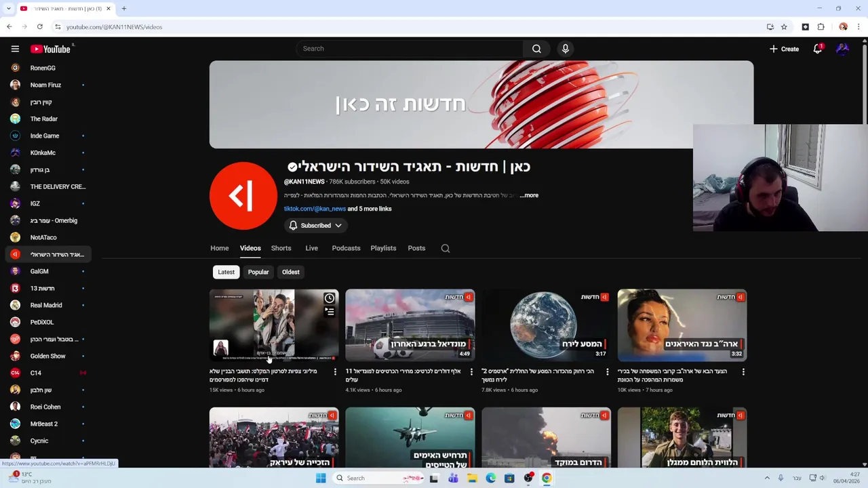Switch to the Podcasts tab
The image size is (868, 488).
347,248
